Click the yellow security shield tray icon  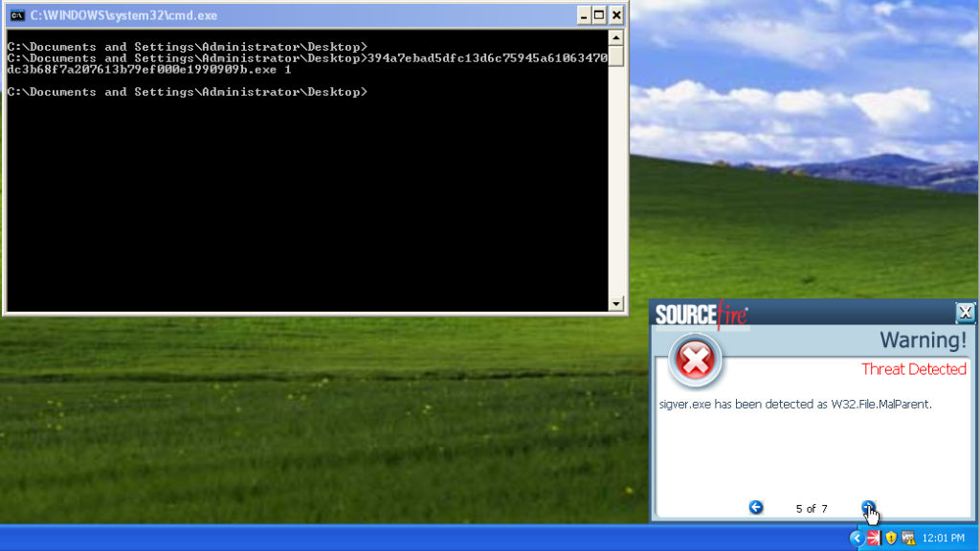(x=891, y=538)
